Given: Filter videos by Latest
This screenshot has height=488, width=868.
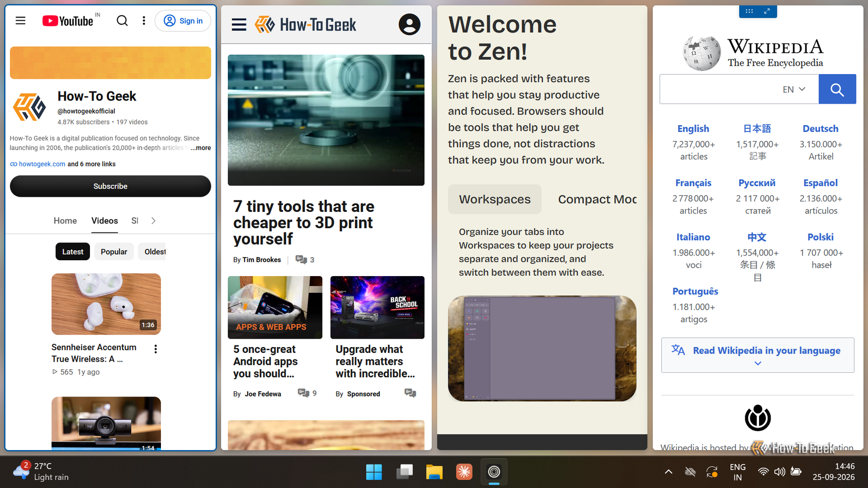Looking at the screenshot, I should pyautogui.click(x=73, y=252).
